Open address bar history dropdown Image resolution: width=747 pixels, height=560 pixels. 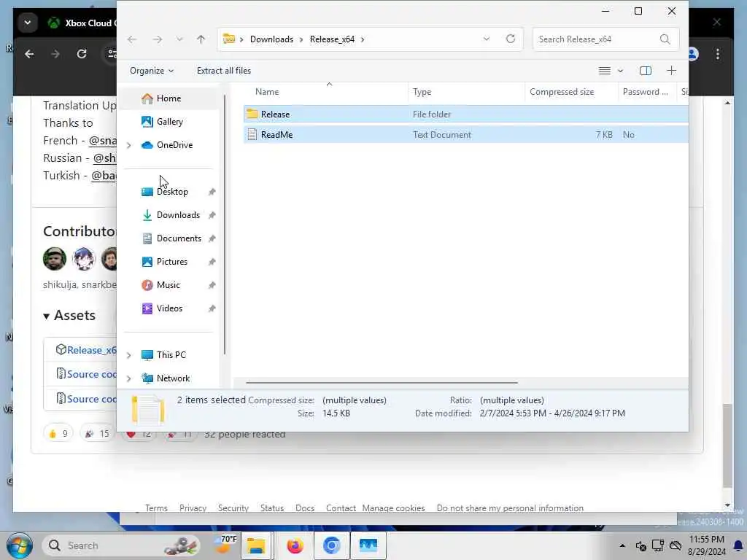click(x=487, y=39)
